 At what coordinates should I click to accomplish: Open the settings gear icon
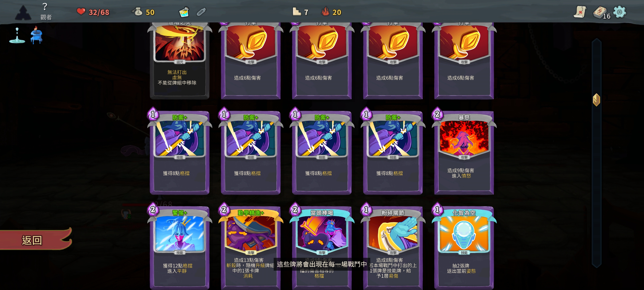tap(619, 12)
